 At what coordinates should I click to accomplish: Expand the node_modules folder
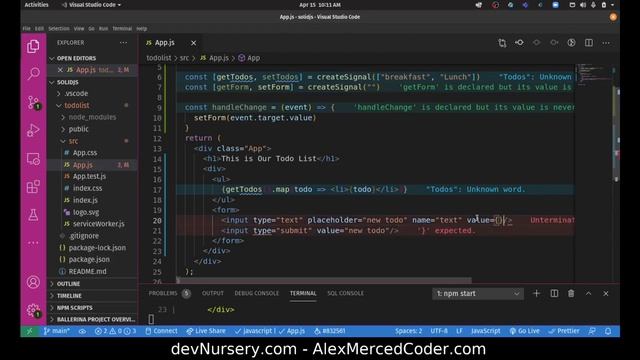[x=92, y=117]
